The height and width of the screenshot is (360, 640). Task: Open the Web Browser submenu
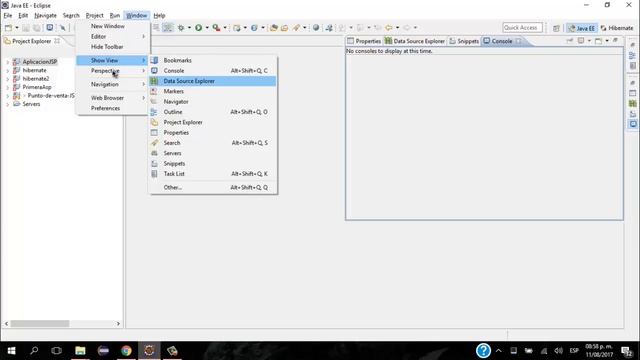click(112, 98)
